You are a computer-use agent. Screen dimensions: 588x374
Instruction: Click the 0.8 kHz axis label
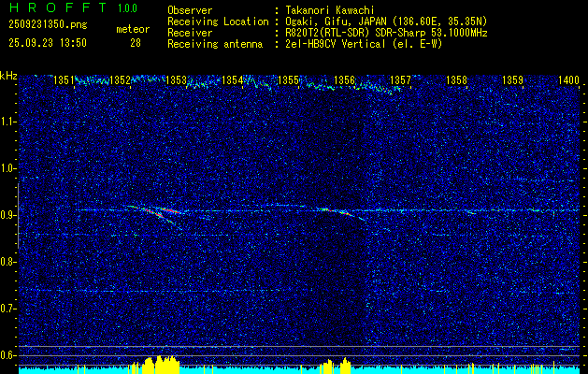[7, 262]
